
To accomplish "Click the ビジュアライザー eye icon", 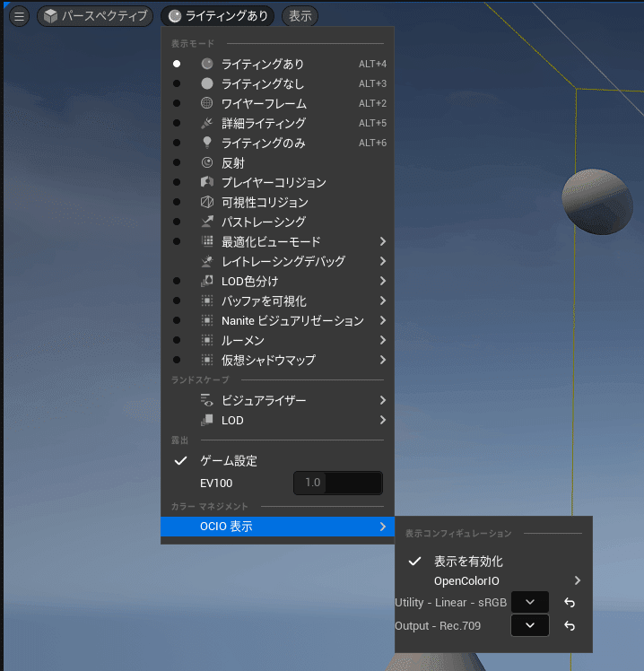I will [x=207, y=400].
